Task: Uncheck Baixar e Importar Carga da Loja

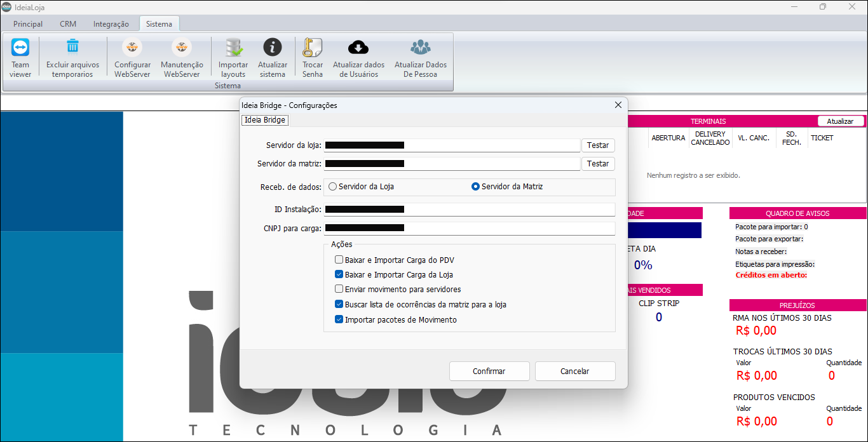Action: (339, 275)
